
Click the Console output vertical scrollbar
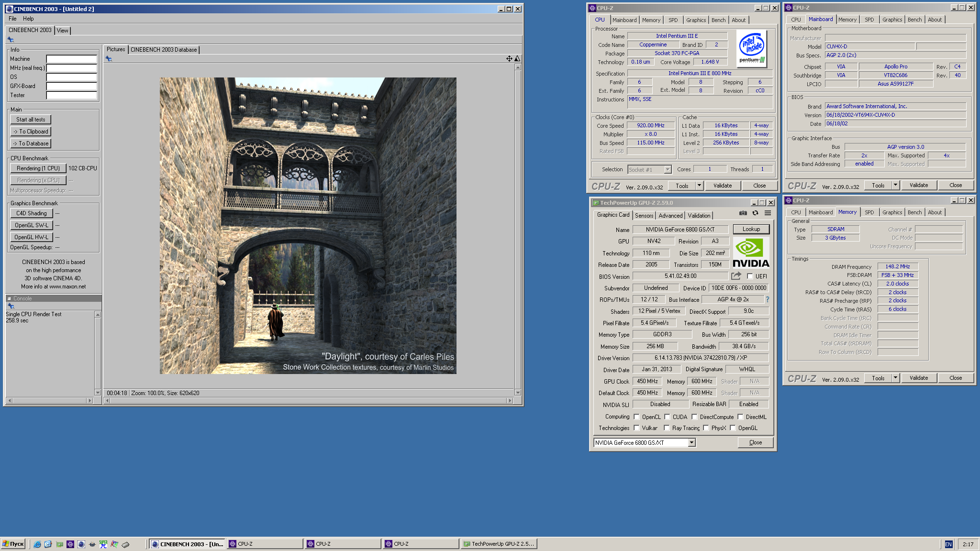(98, 353)
